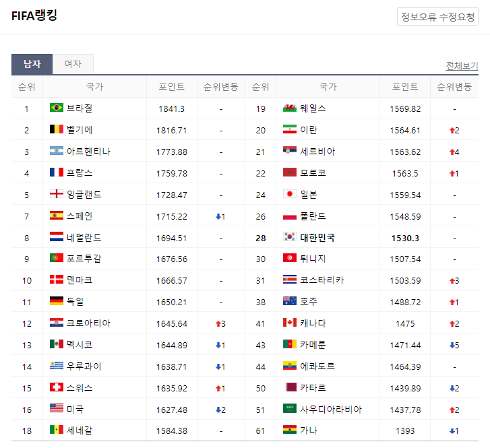The height and width of the screenshot is (448, 490).
Task: Select the Netherlands flag icon
Action: (x=57, y=236)
